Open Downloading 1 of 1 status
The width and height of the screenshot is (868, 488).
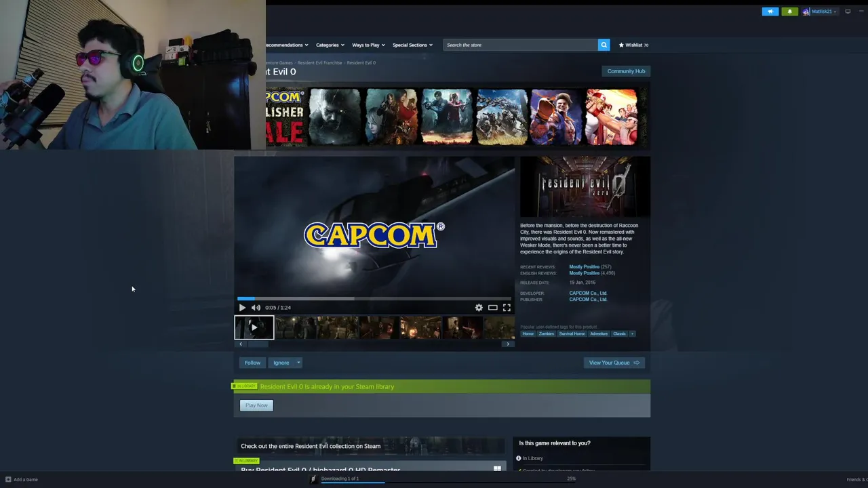(x=340, y=479)
